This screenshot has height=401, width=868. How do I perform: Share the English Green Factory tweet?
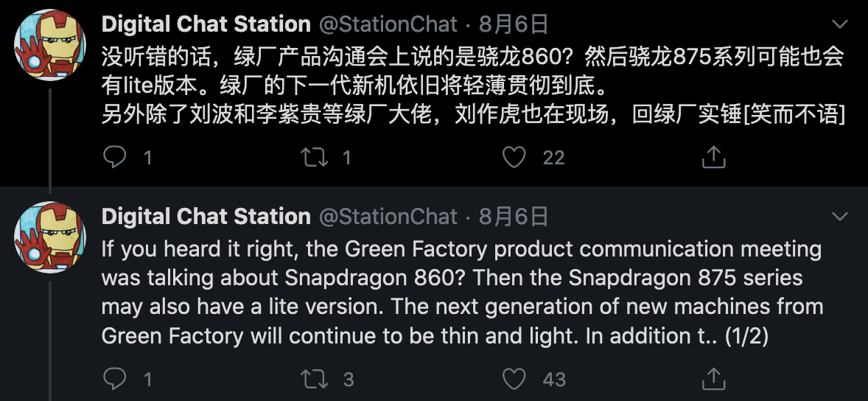713,379
